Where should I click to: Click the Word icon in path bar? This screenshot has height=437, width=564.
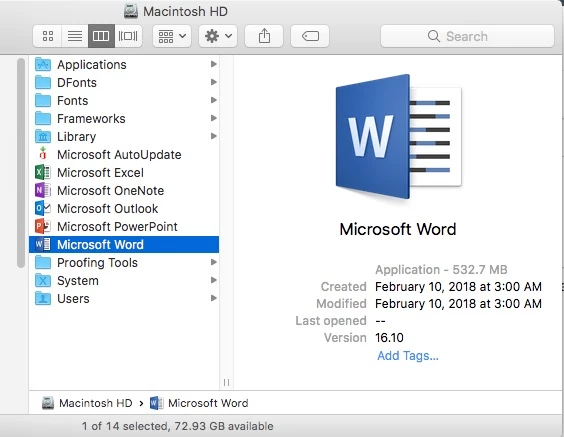tap(156, 403)
